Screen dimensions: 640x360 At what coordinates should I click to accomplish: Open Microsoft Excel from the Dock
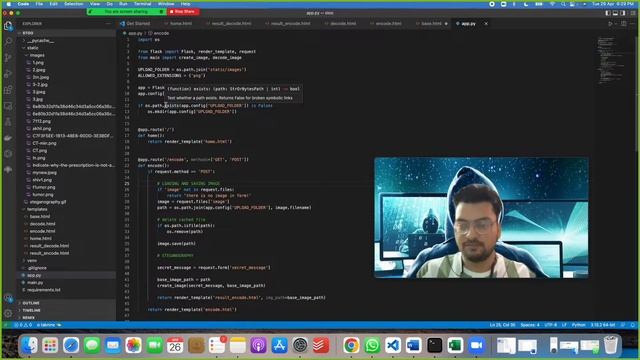(x=455, y=345)
